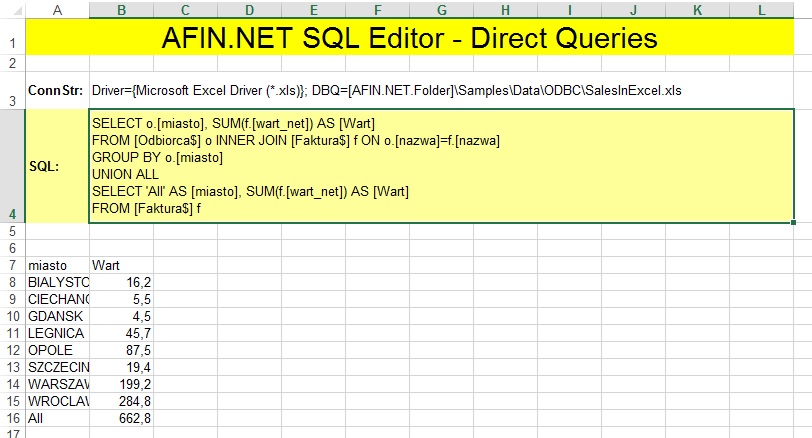Select column D header
Screen dimensions: 812x438
coord(249,10)
